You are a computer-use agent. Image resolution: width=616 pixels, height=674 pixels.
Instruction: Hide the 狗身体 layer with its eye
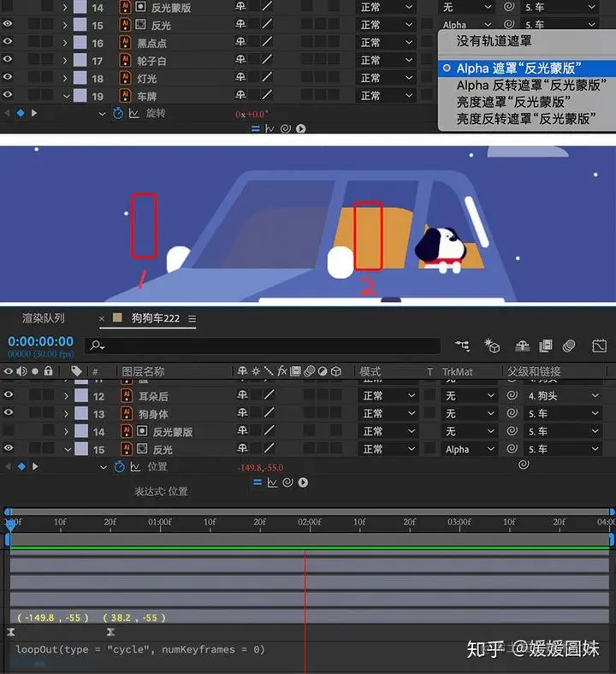point(9,412)
